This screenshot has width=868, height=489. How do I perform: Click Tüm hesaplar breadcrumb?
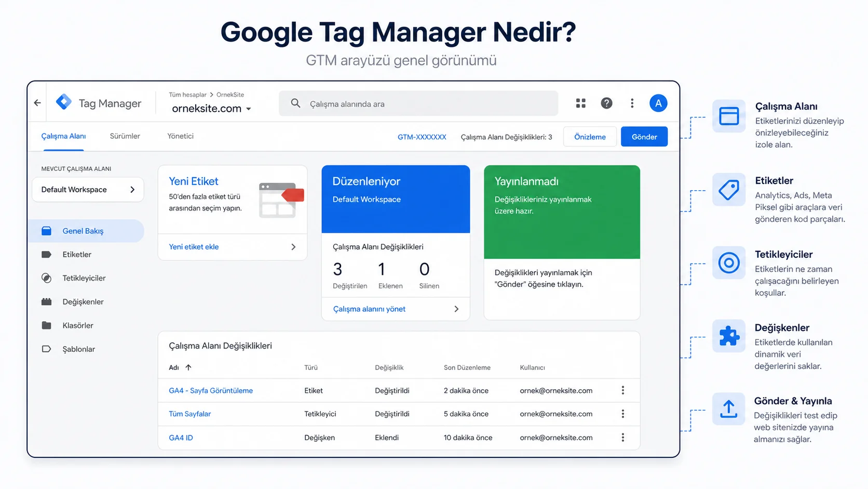point(187,95)
